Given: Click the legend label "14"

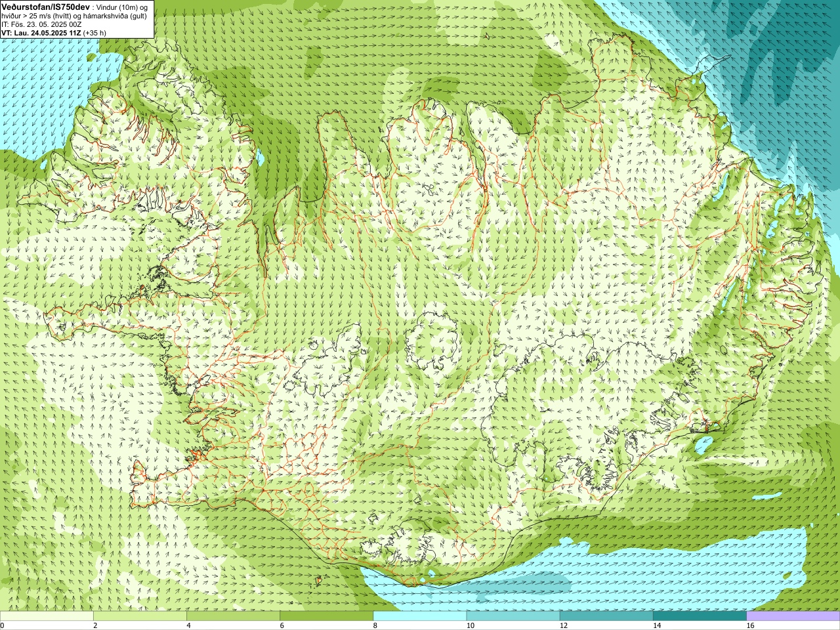Looking at the screenshot, I should (x=657, y=625).
